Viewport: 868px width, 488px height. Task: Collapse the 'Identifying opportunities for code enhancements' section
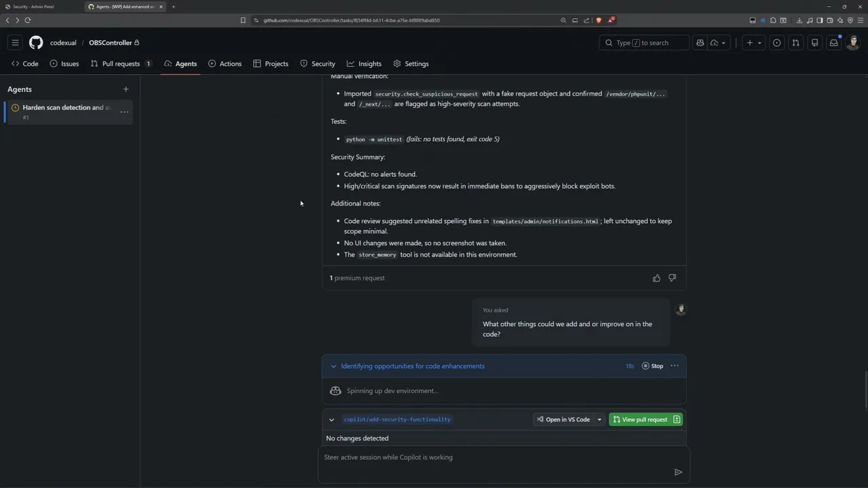[x=333, y=366]
